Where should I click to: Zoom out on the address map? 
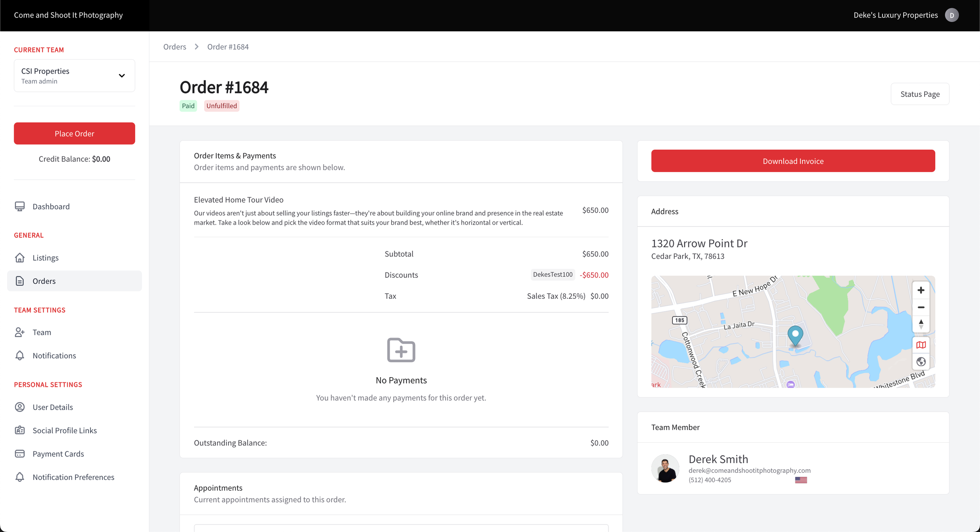click(920, 307)
